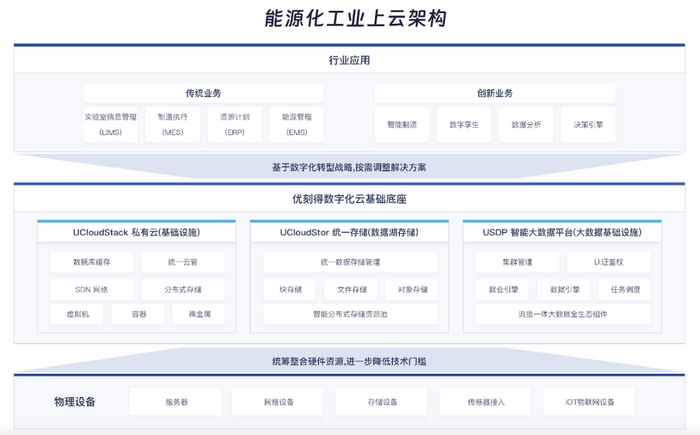Select the 智能分布式存储资源池 box

(350, 314)
